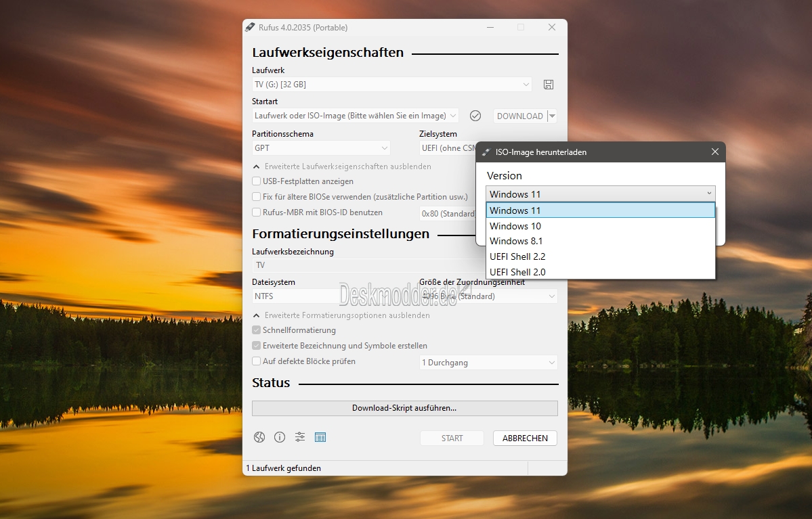Open the 1 Durchgang passes dropdown
812x519 pixels.
(x=488, y=362)
